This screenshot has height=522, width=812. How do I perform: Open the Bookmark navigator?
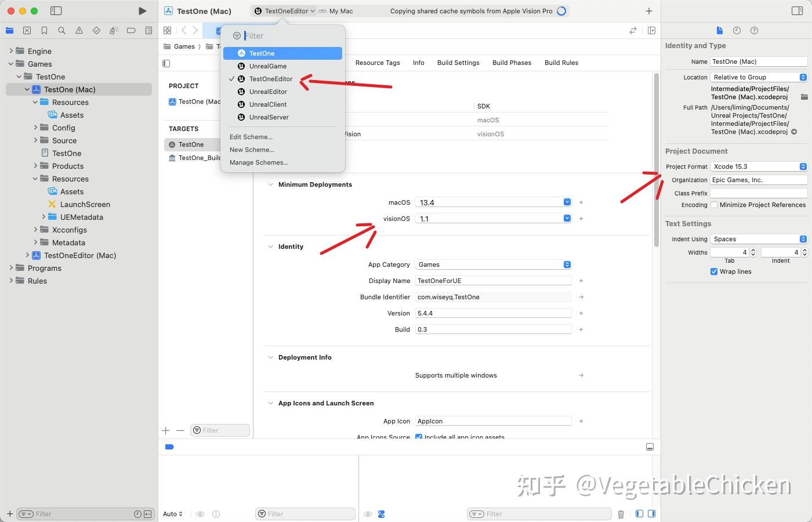pos(44,30)
